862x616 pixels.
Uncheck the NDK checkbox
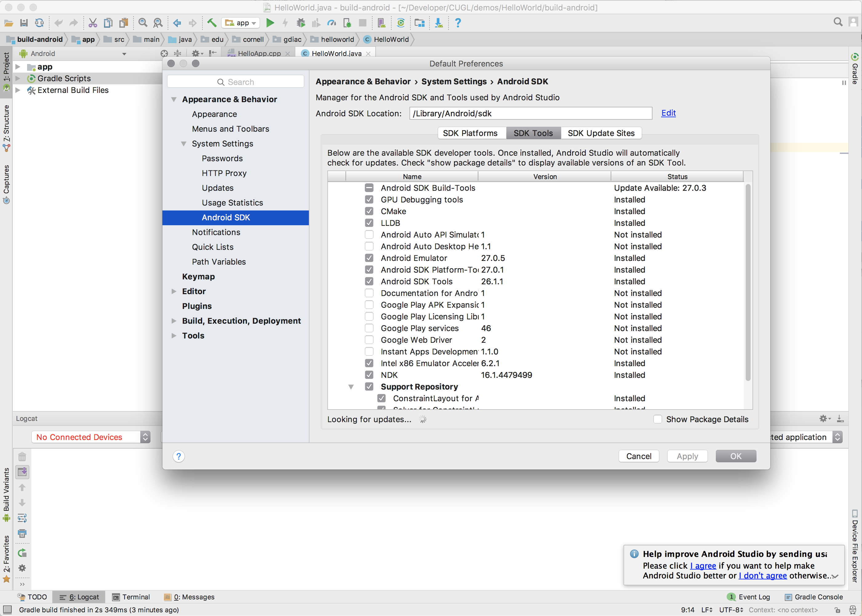(x=369, y=375)
